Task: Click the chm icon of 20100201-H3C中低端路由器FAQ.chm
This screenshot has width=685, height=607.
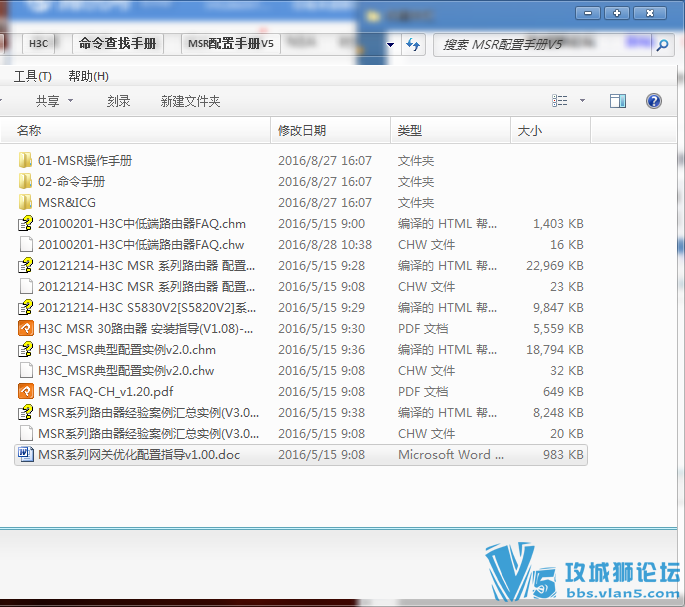Action: tap(25, 223)
